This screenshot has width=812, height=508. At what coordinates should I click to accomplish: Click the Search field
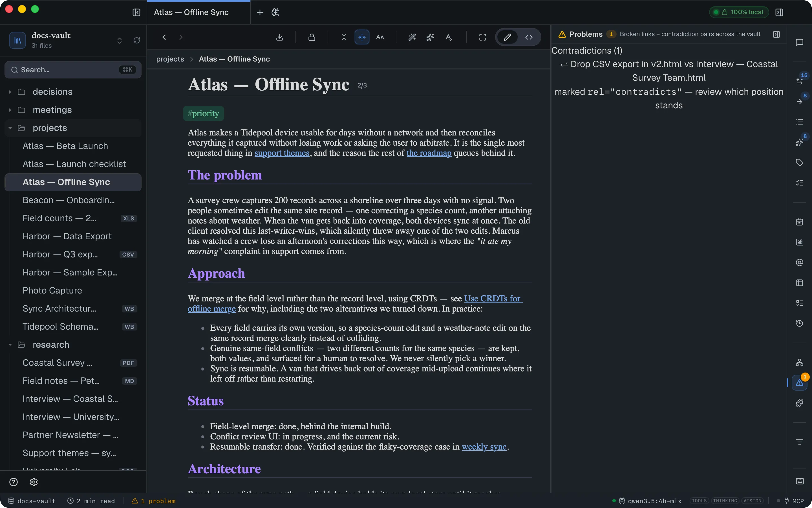[x=73, y=69]
